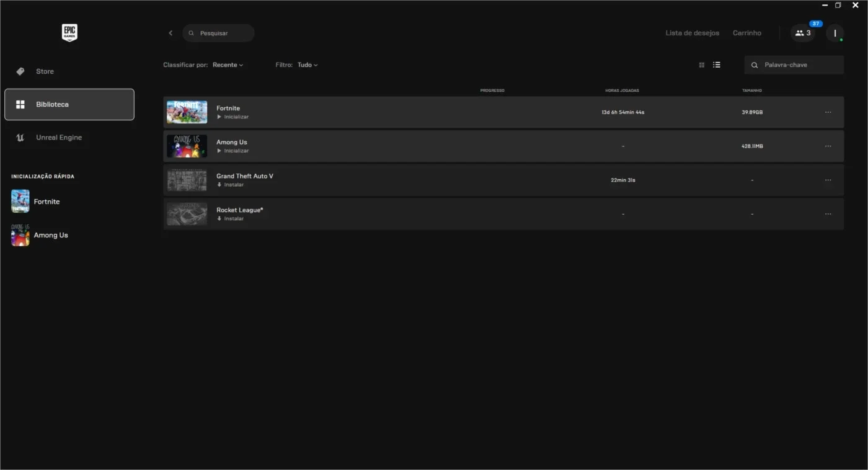Click Fortnite size 39.89GB

click(752, 112)
